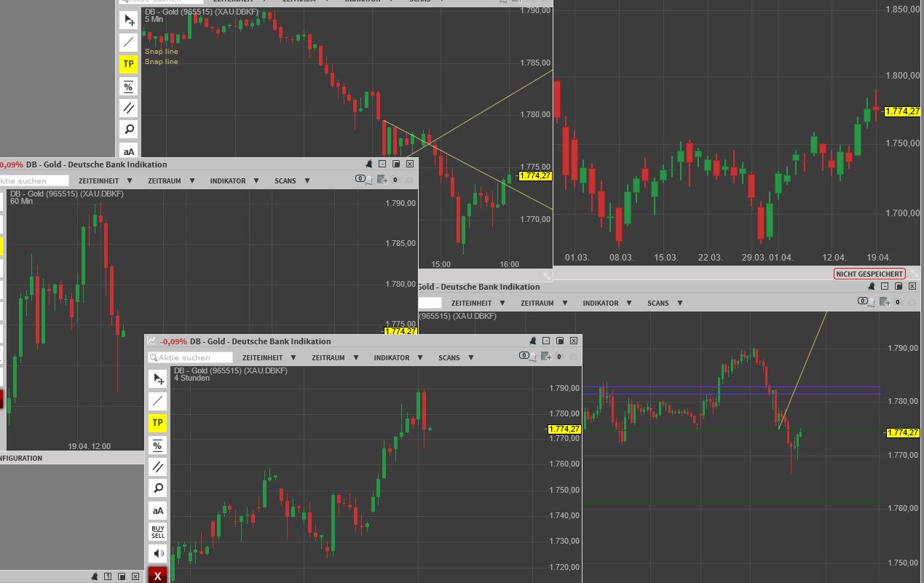Click 1.774,27 price label in 4 Stunden chart
This screenshot has width=924, height=583.
click(564, 429)
